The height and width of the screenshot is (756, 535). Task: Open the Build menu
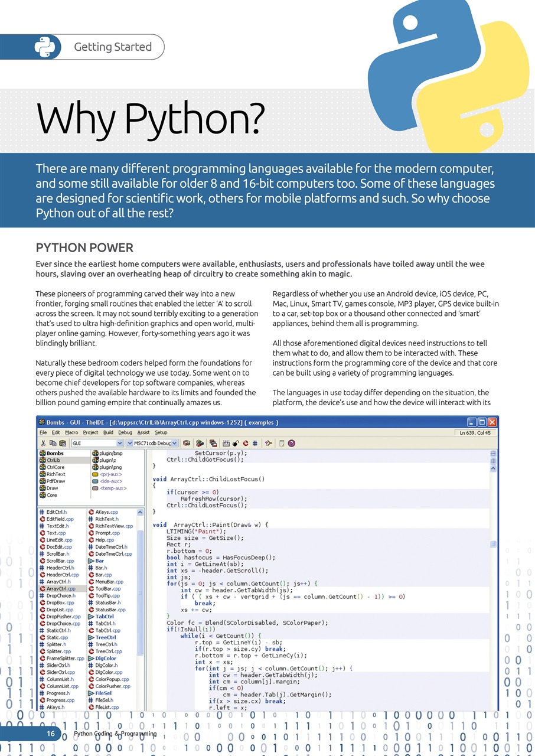109,433
